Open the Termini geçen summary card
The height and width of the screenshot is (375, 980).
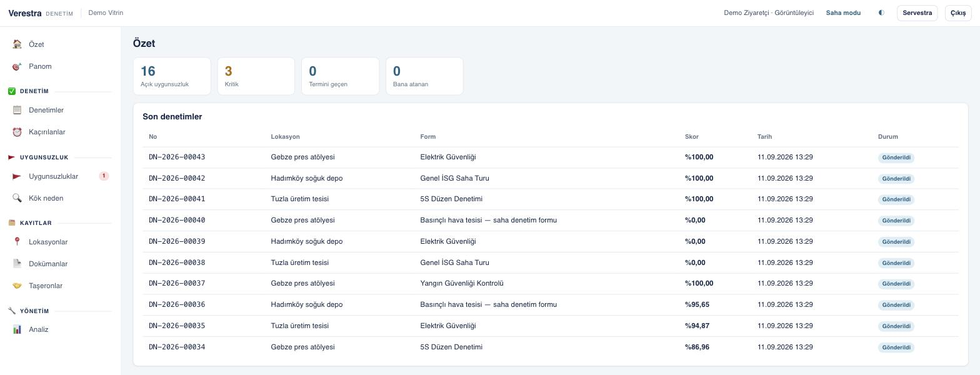click(x=340, y=76)
